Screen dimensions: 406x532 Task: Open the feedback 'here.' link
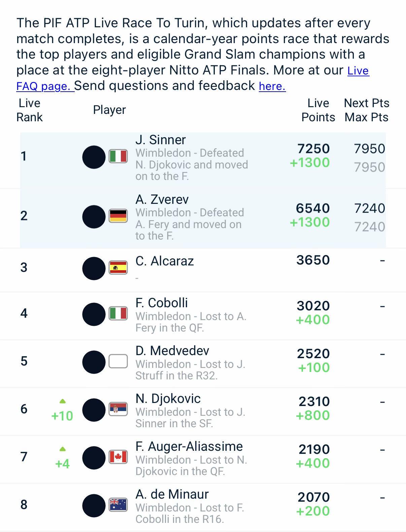coord(272,86)
